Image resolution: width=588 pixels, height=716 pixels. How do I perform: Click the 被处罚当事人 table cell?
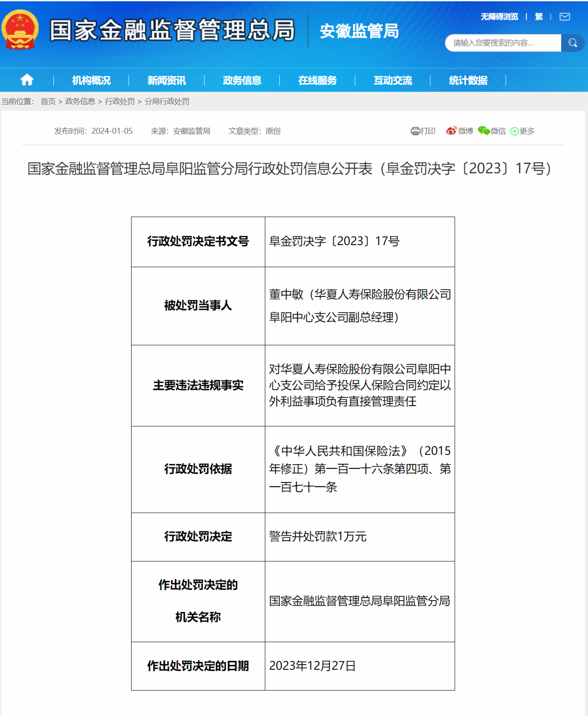[x=198, y=306]
